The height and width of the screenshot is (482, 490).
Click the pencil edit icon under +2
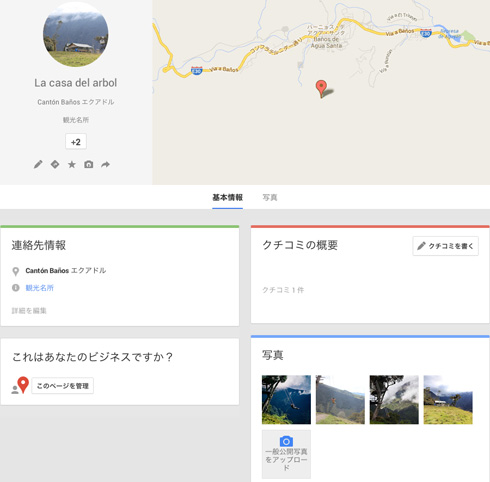38,164
